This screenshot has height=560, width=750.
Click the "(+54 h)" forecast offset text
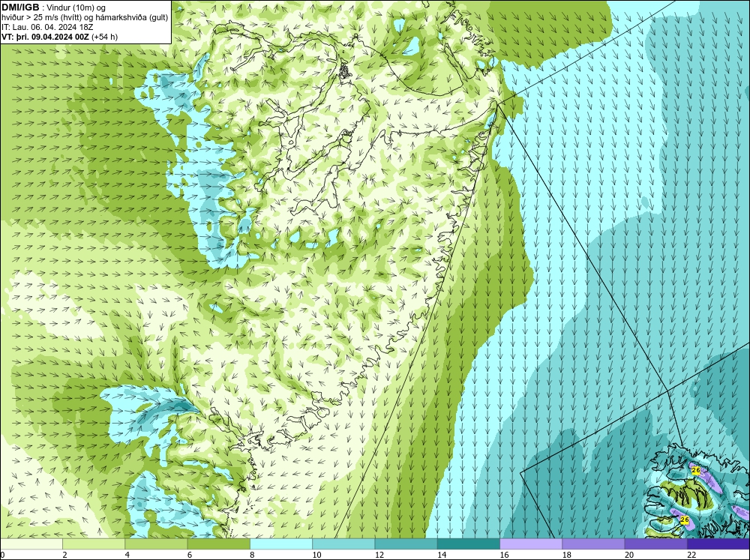pos(105,36)
